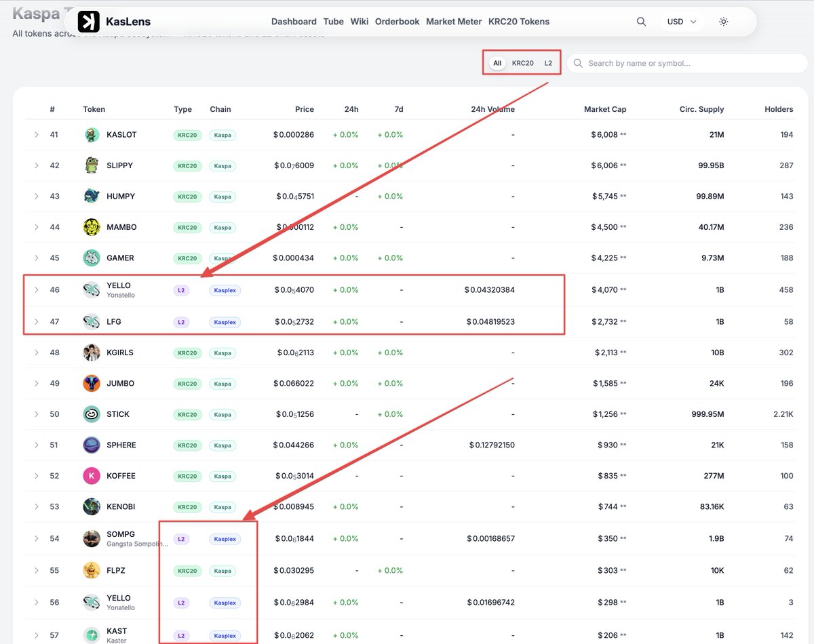Select the All filter pill
The height and width of the screenshot is (644, 814).
[x=497, y=63]
